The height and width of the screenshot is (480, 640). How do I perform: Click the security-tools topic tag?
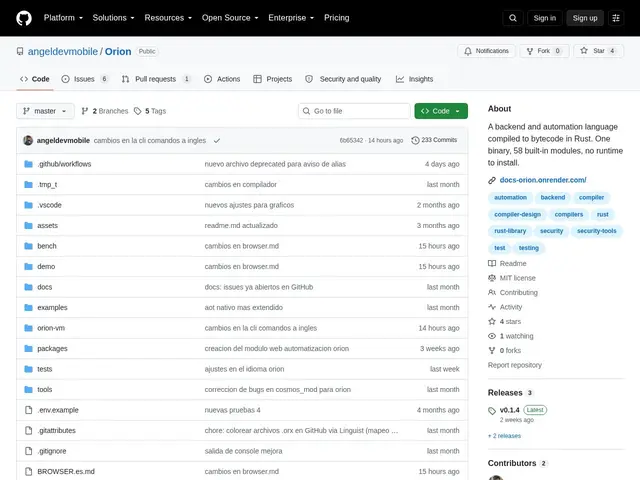(596, 231)
